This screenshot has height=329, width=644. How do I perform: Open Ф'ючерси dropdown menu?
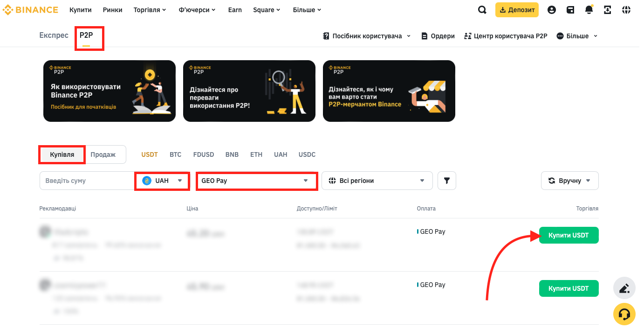click(x=197, y=10)
